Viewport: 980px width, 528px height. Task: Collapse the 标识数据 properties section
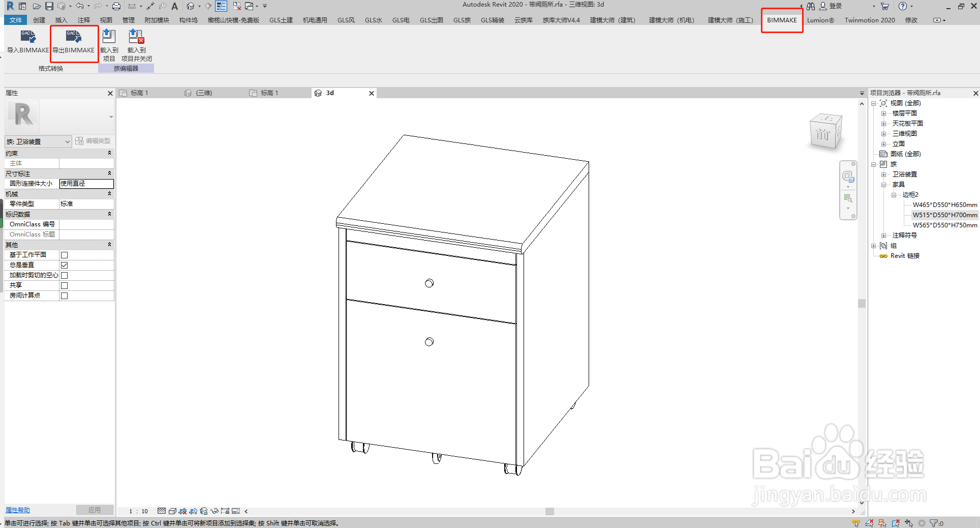tap(109, 214)
